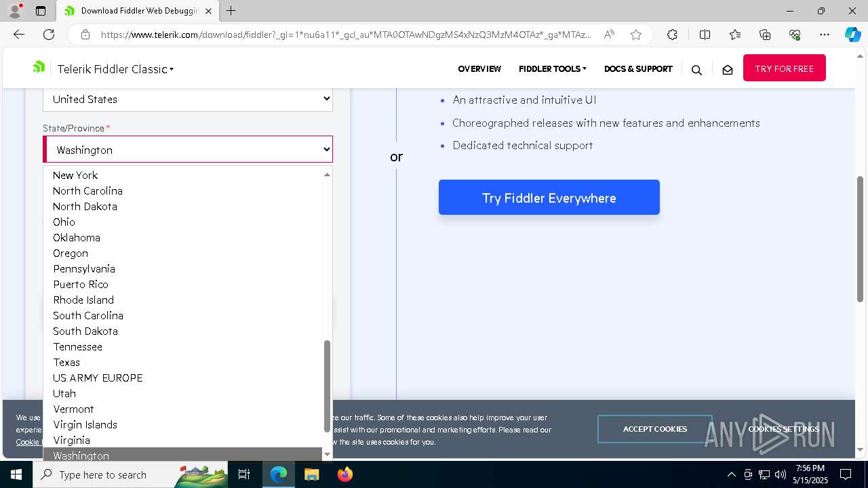Viewport: 868px width, 488px height.
Task: Expand Telerik Fiddler Classic product dropdown
Action: pyautogui.click(x=115, y=69)
